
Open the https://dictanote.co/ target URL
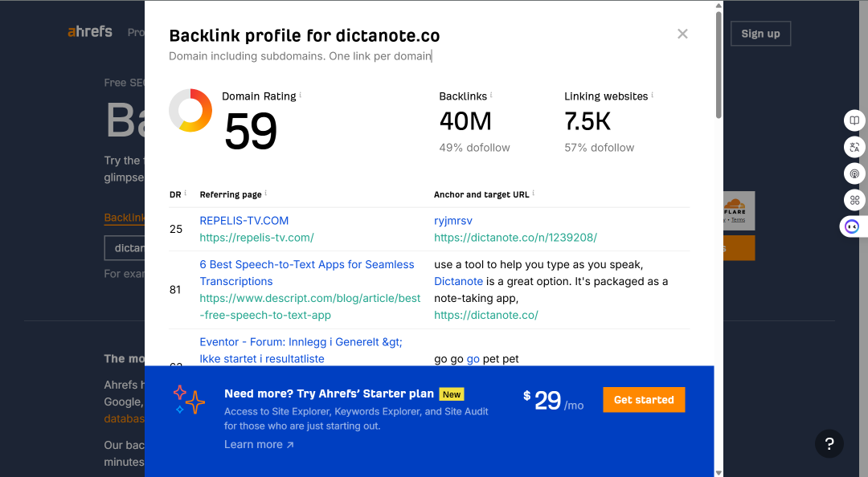tap(486, 315)
